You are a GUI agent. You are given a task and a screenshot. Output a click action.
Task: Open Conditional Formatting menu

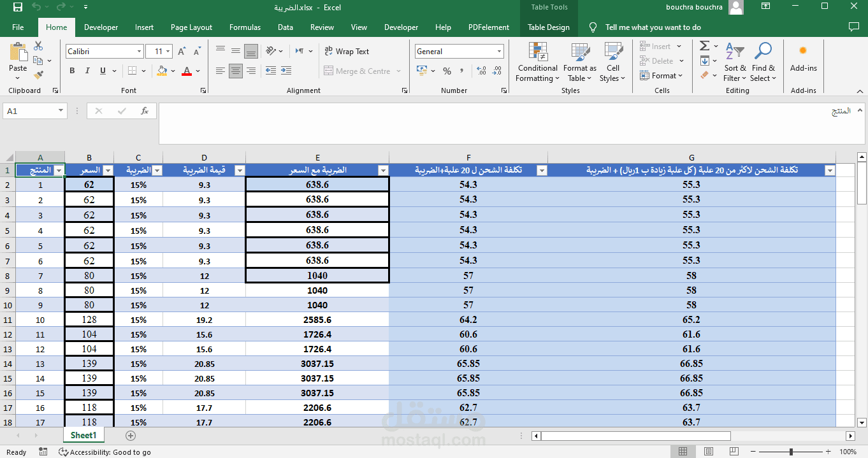click(x=537, y=62)
